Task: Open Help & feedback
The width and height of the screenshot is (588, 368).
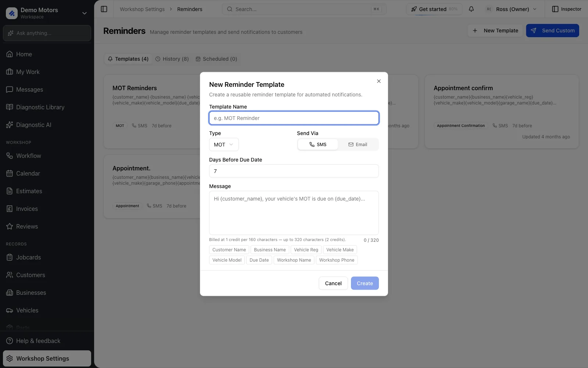Action: click(x=47, y=341)
